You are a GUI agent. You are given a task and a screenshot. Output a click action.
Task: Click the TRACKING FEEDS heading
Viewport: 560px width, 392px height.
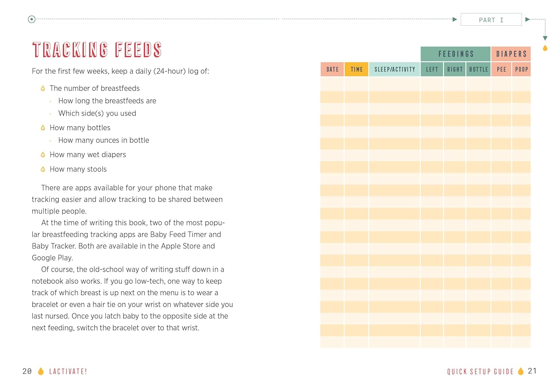point(97,50)
